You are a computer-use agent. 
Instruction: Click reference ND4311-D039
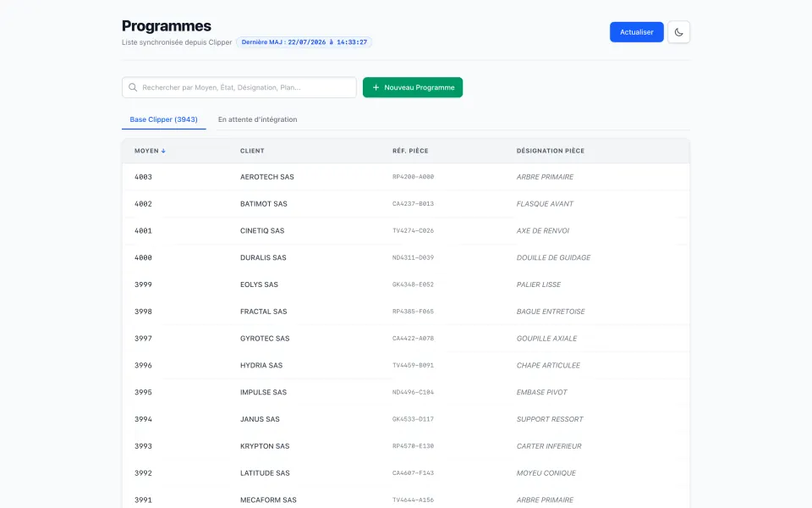[414, 257]
